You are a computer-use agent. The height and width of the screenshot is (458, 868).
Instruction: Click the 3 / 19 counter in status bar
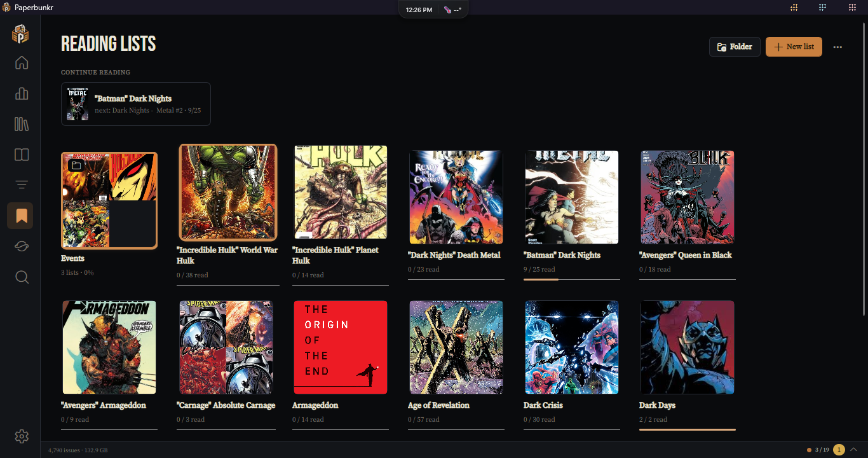click(x=822, y=450)
